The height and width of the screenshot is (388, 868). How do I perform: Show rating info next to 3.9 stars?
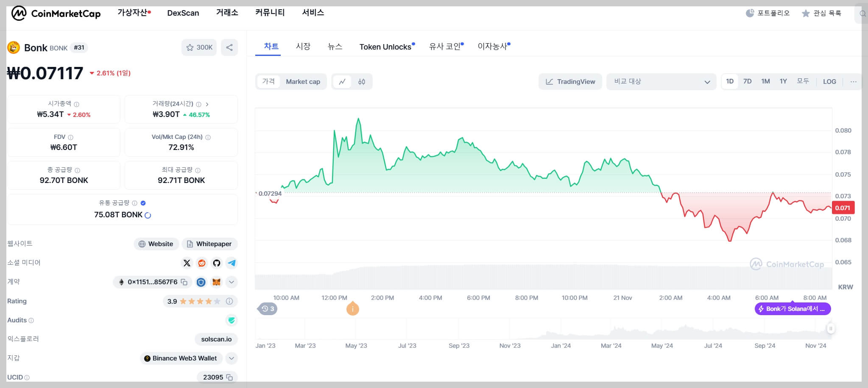(229, 301)
